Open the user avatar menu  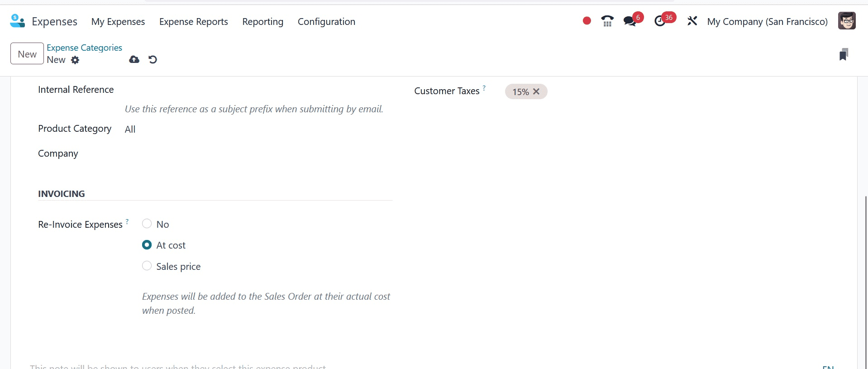pos(846,21)
